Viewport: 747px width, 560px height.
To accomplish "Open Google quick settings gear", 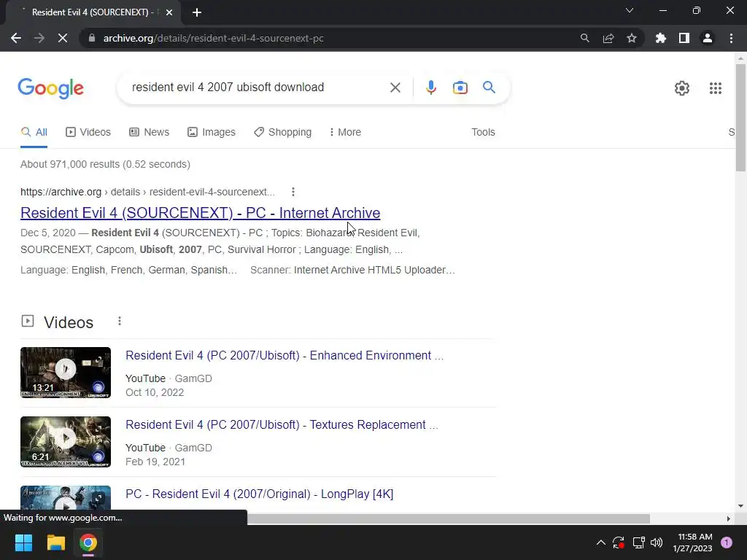I will tap(682, 88).
